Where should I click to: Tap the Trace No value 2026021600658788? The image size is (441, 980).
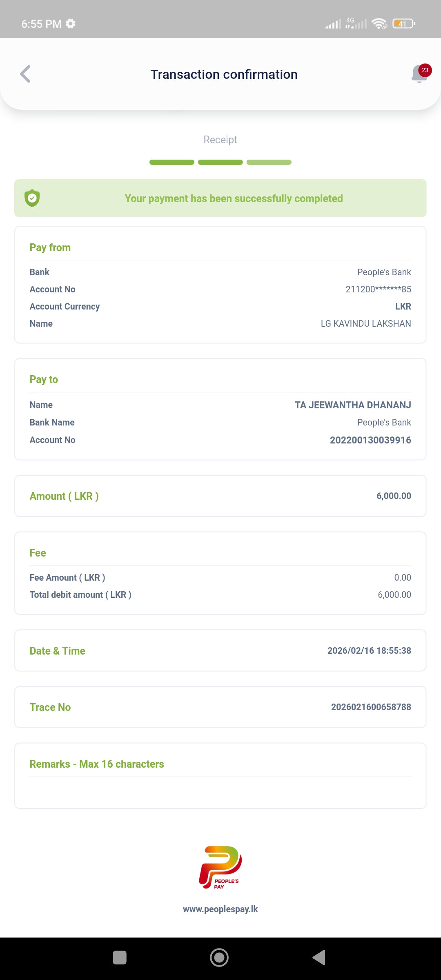[x=371, y=707]
